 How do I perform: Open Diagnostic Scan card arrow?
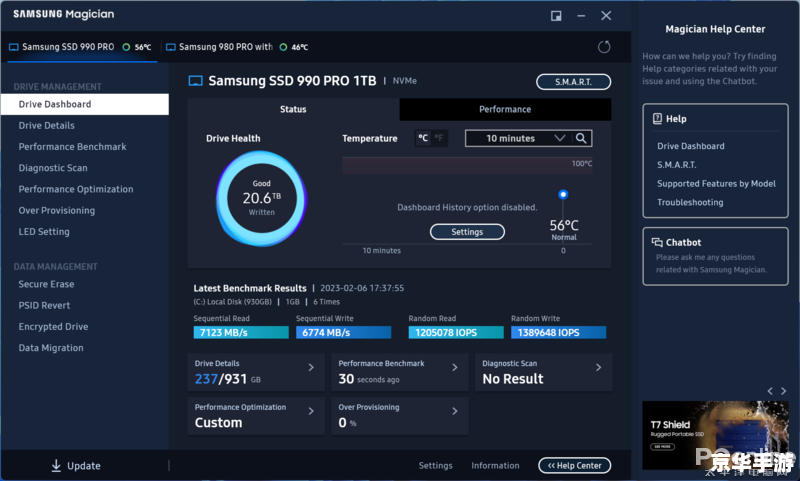[598, 367]
